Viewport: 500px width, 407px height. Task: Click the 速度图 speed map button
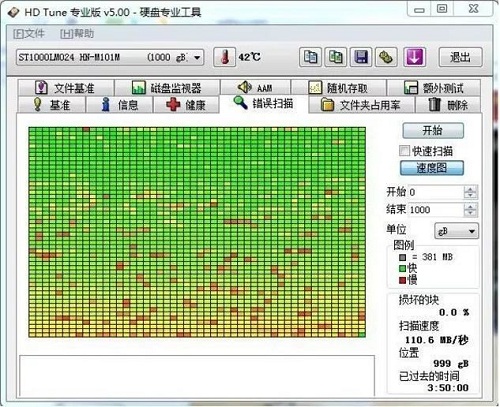point(432,168)
